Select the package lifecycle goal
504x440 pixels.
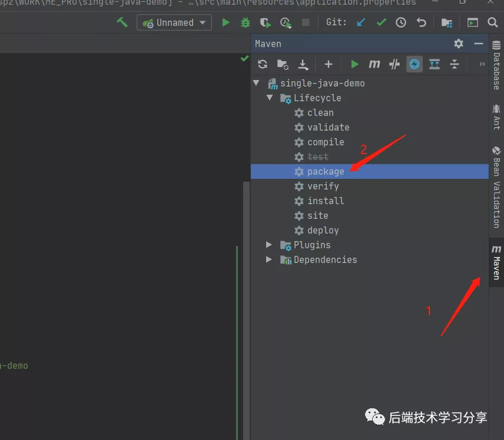click(370, 172)
